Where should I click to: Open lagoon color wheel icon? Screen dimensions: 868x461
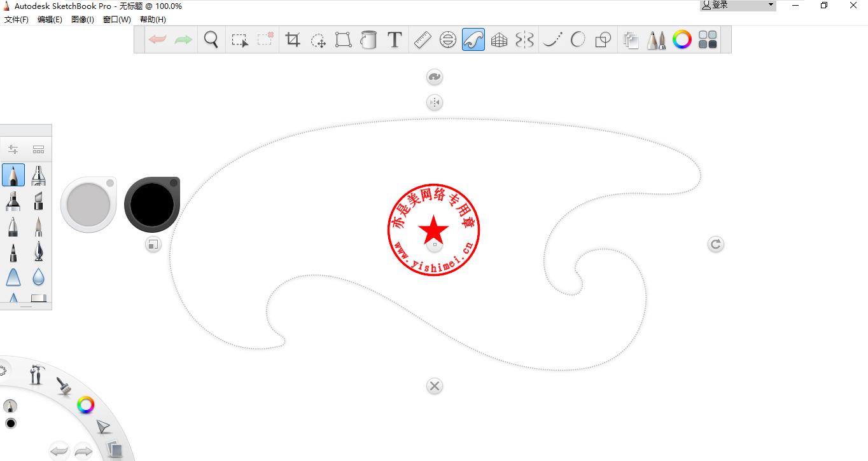click(86, 404)
